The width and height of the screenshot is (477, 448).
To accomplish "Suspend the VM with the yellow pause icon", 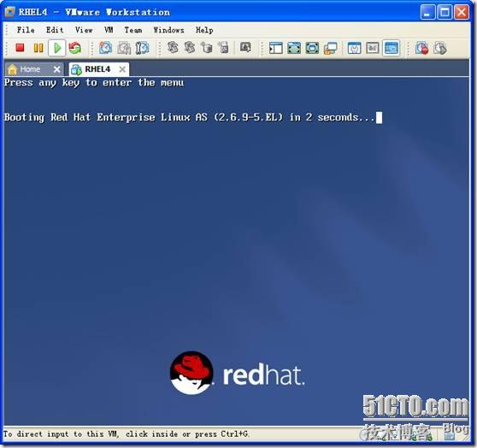I will 38,48.
